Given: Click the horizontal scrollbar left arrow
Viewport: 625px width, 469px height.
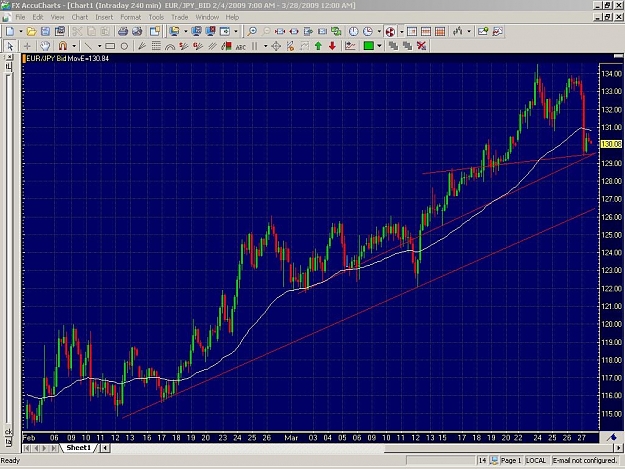Looking at the screenshot, I should tap(105, 448).
